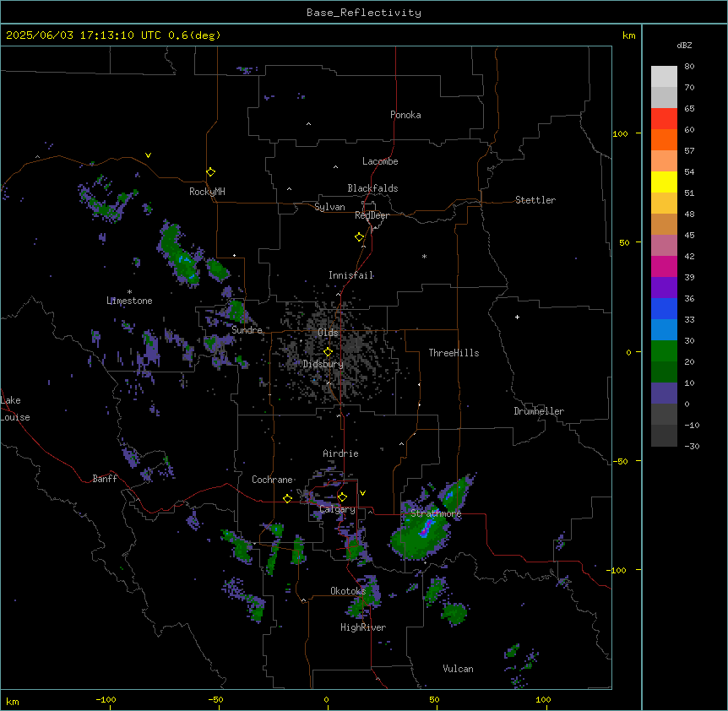
Task: Click the Sylvan label
Action: 329,207
